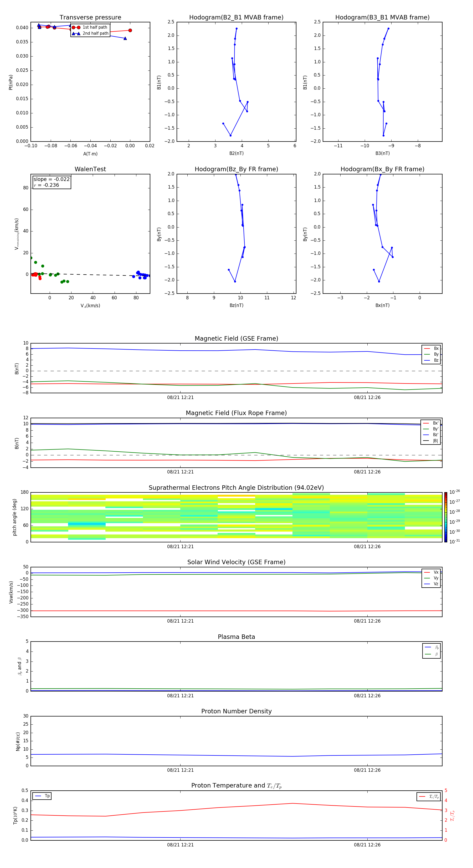The image size is (473, 868).
Task: Click the 'A(T·m)' x-axis label
Action: click(x=90, y=154)
